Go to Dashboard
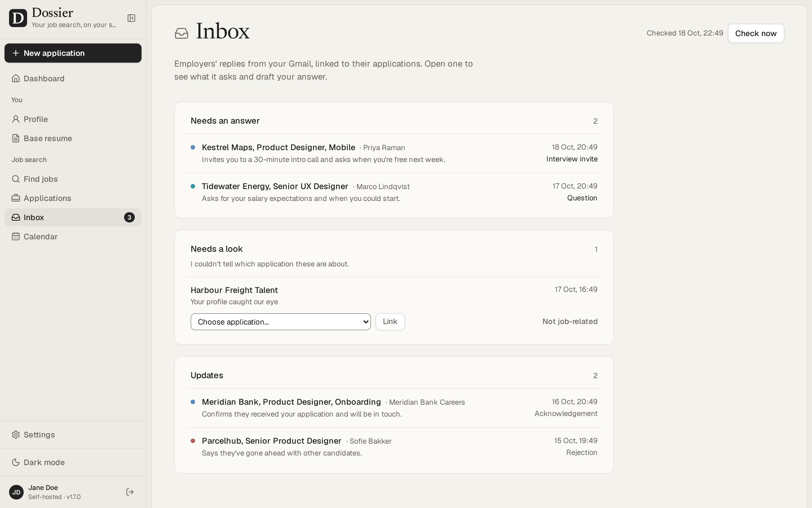The height and width of the screenshot is (508, 812). pos(73,78)
